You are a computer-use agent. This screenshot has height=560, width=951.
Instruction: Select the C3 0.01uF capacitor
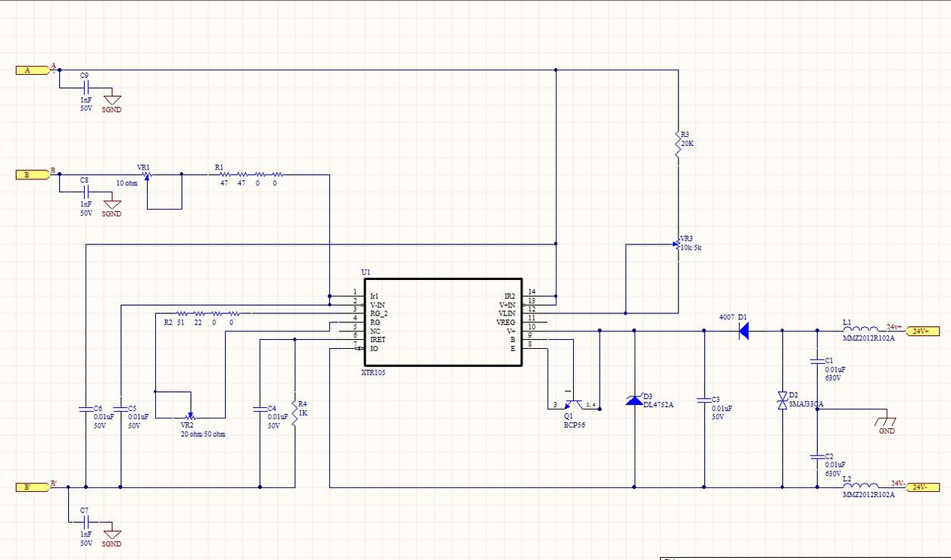705,399
